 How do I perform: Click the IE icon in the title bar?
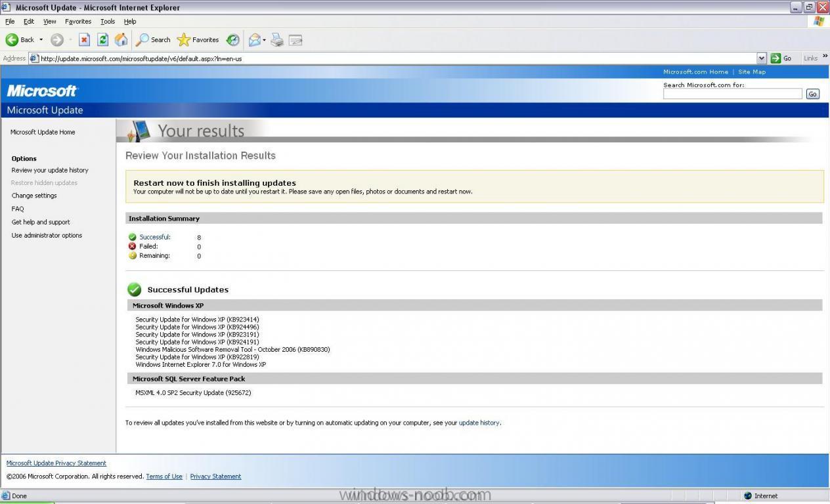point(7,7)
